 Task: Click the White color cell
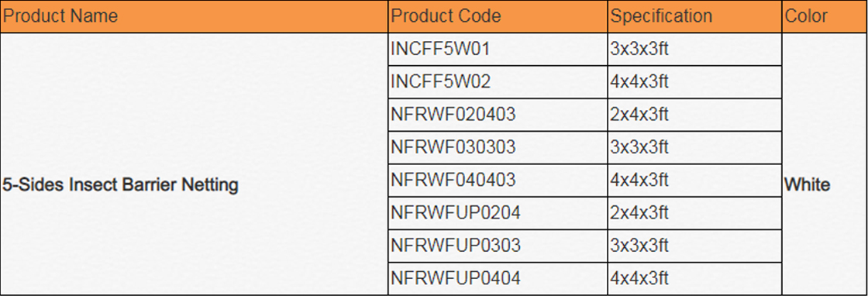tap(825, 163)
